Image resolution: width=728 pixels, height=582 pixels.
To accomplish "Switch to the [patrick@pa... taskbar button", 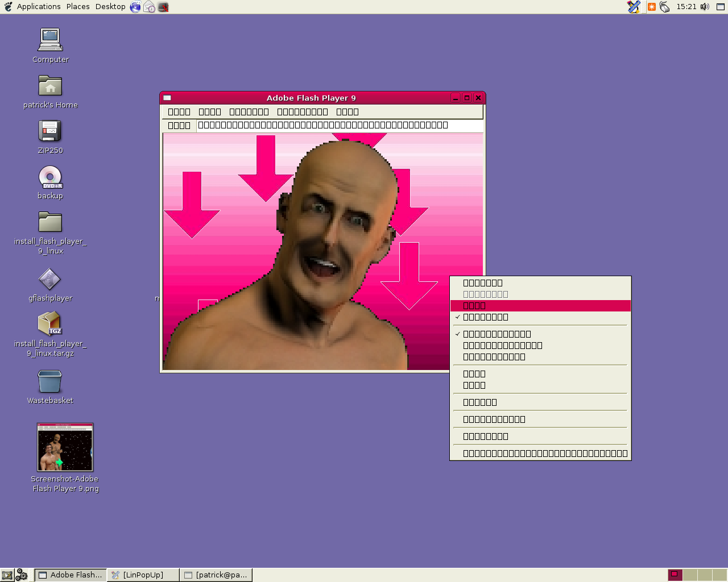I will click(x=216, y=575).
